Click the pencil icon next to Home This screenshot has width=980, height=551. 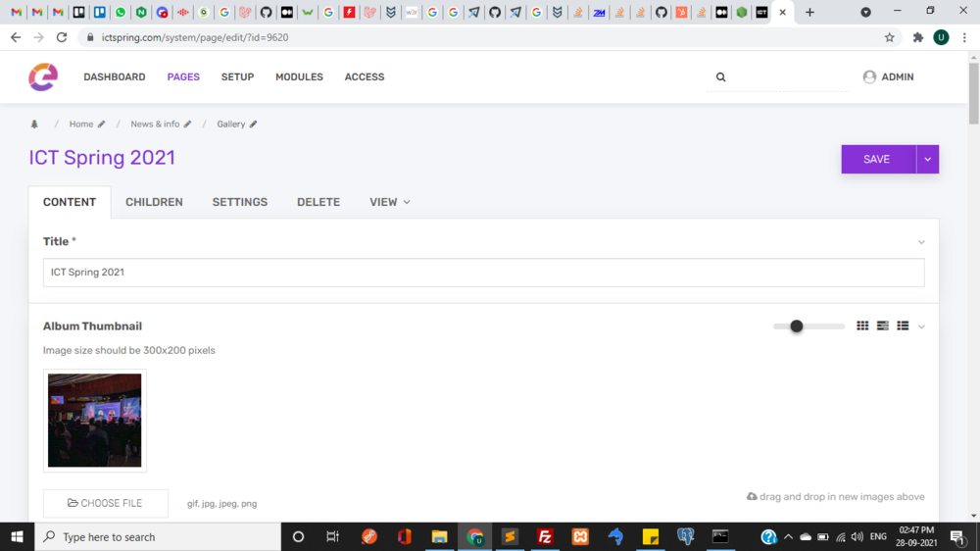(x=101, y=125)
